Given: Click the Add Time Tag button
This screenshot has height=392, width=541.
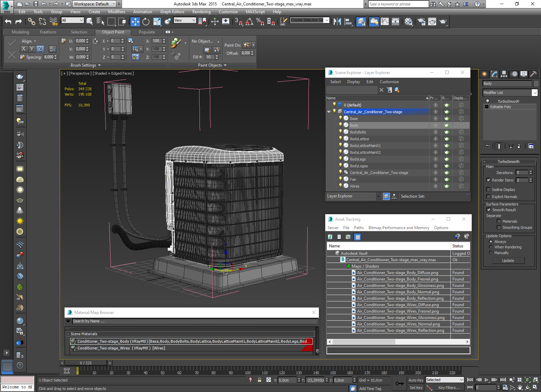Looking at the screenshot, I should pyautogui.click(x=370, y=389).
